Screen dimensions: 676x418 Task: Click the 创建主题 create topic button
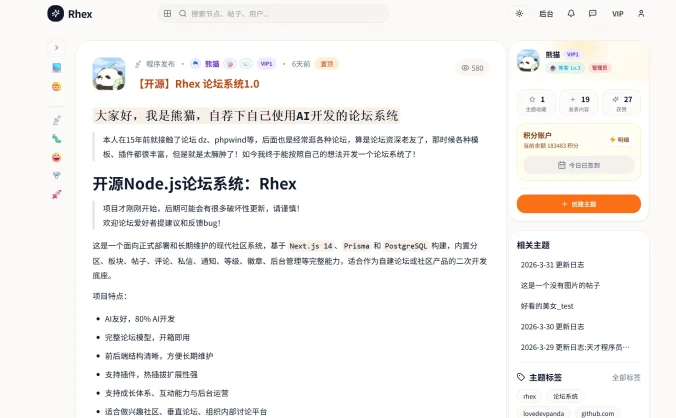tap(579, 204)
